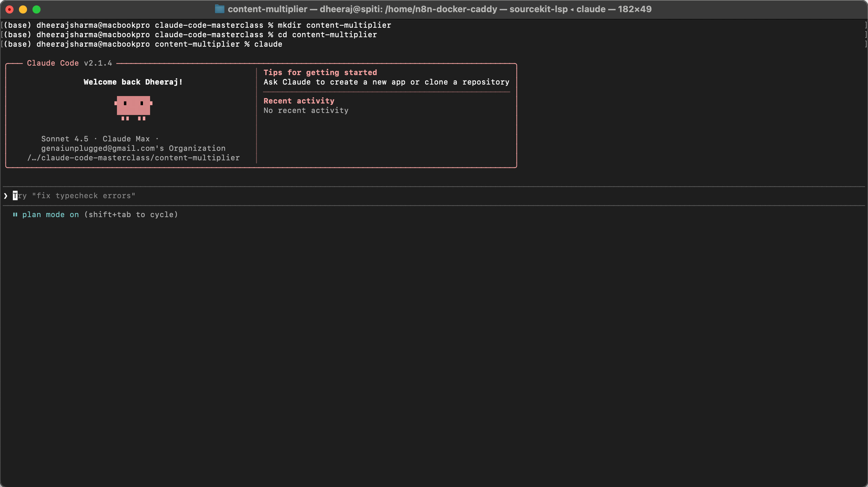Click the window title bar text
This screenshot has width=868, height=487.
click(x=439, y=9)
